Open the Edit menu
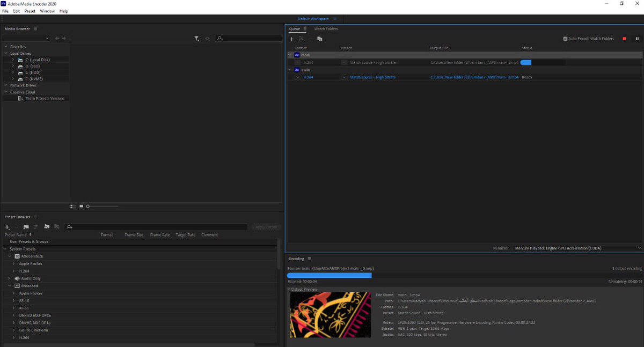The height and width of the screenshot is (347, 644). tap(17, 11)
